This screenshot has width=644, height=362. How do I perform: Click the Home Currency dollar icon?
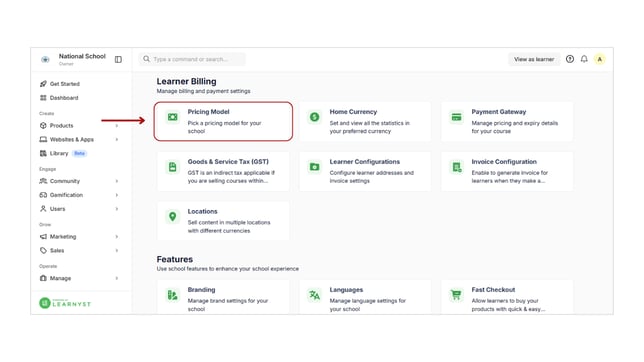click(315, 117)
